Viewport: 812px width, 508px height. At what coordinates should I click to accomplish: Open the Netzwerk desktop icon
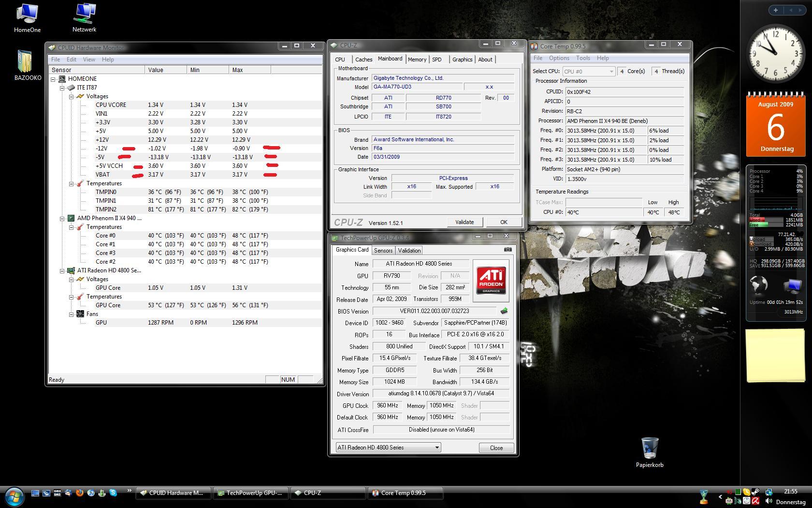[84, 18]
